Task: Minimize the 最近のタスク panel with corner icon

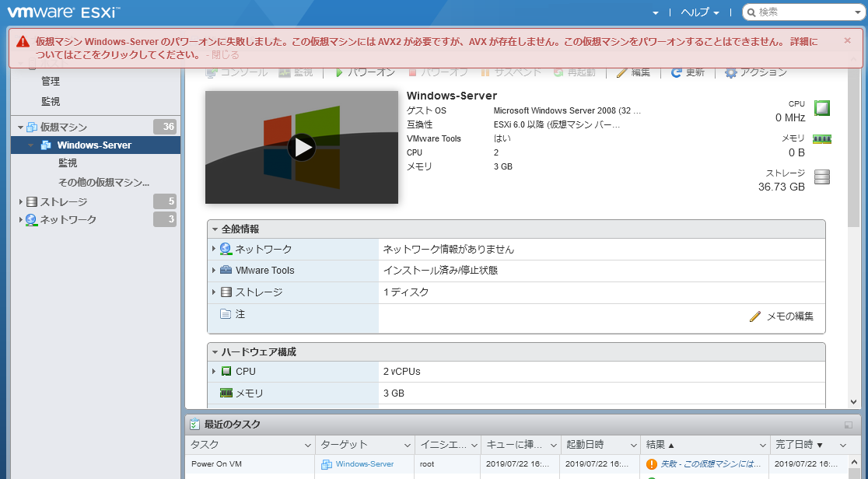Action: tap(848, 425)
